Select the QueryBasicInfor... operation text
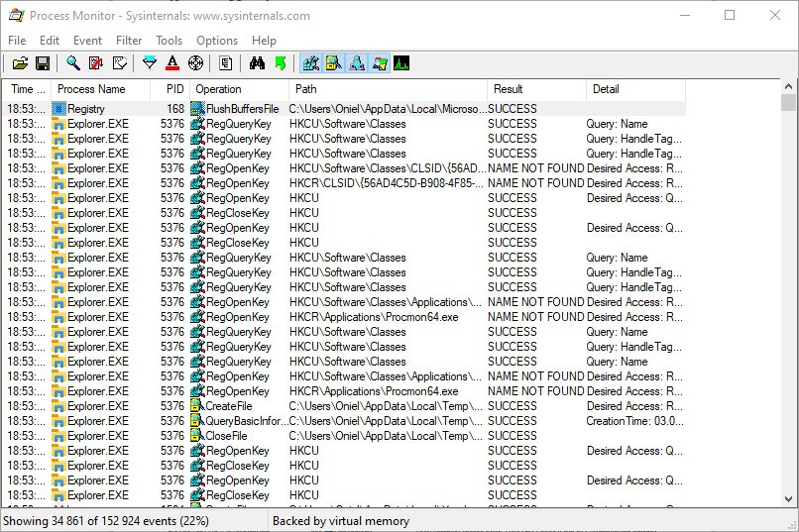The image size is (799, 532). click(247, 421)
